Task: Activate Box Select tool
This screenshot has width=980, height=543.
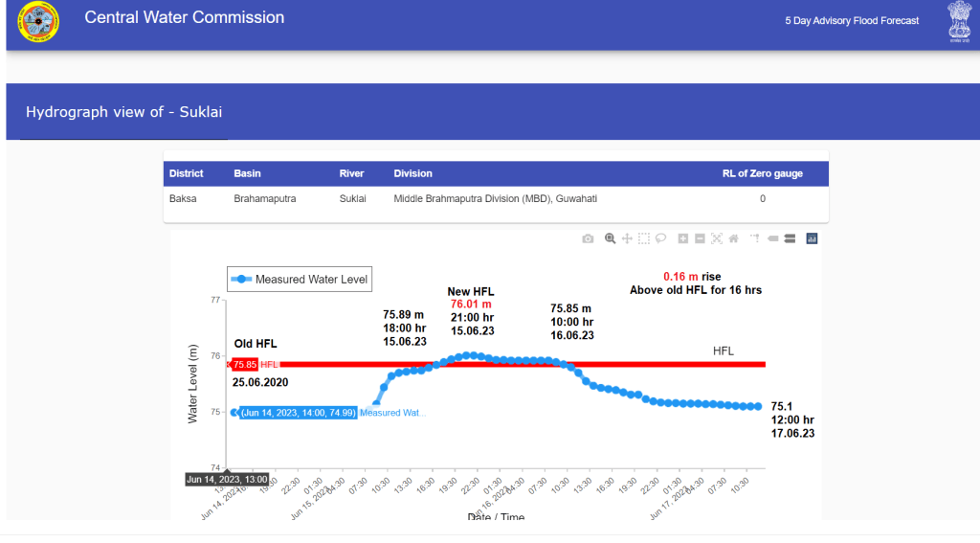Action: click(644, 238)
